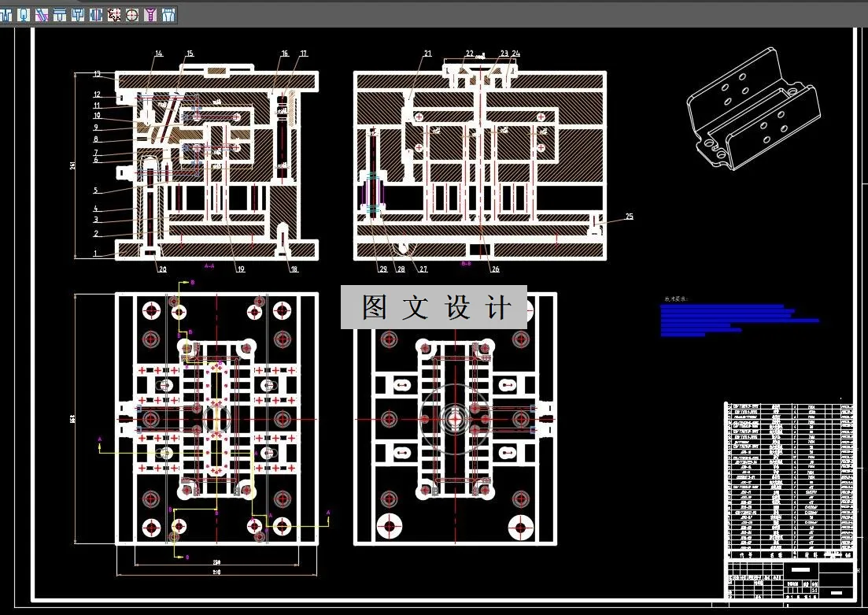Select part balloon number 21

pyautogui.click(x=428, y=54)
